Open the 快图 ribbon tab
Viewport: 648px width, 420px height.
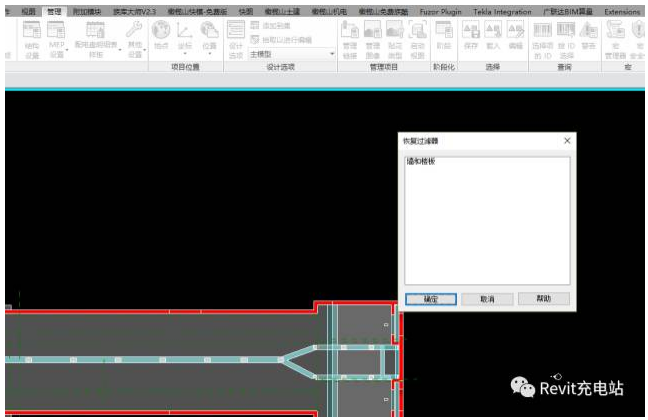pos(246,12)
